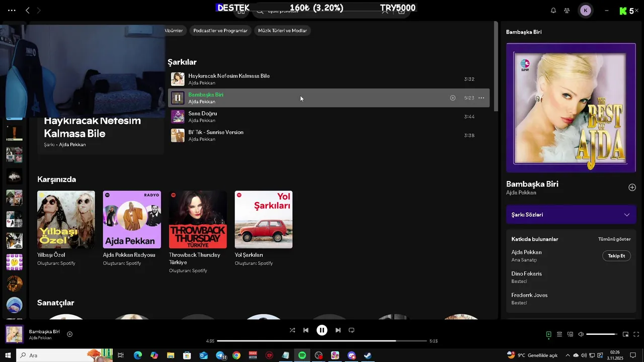Open Ajda Pekkan under right panel title
644x362 pixels.
coord(521,193)
